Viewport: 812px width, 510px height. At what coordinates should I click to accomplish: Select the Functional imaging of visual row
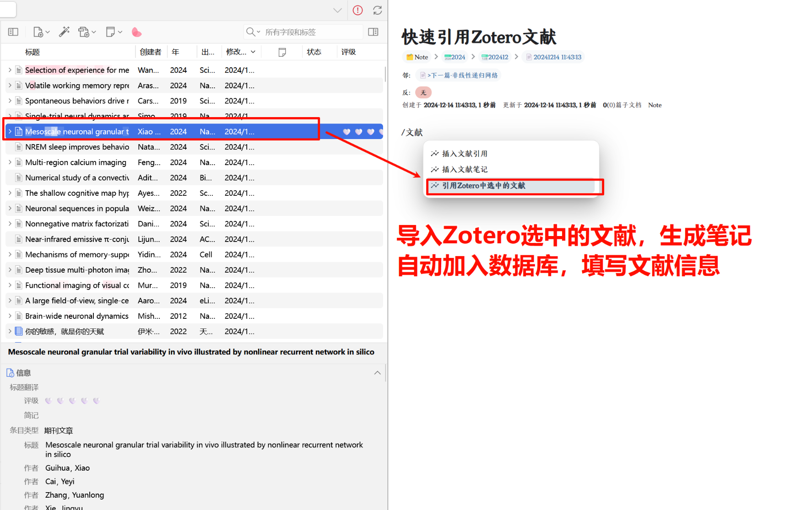click(194, 285)
